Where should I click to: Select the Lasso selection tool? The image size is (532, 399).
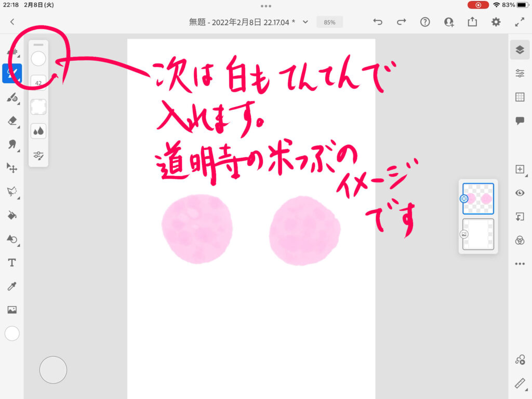point(12,191)
